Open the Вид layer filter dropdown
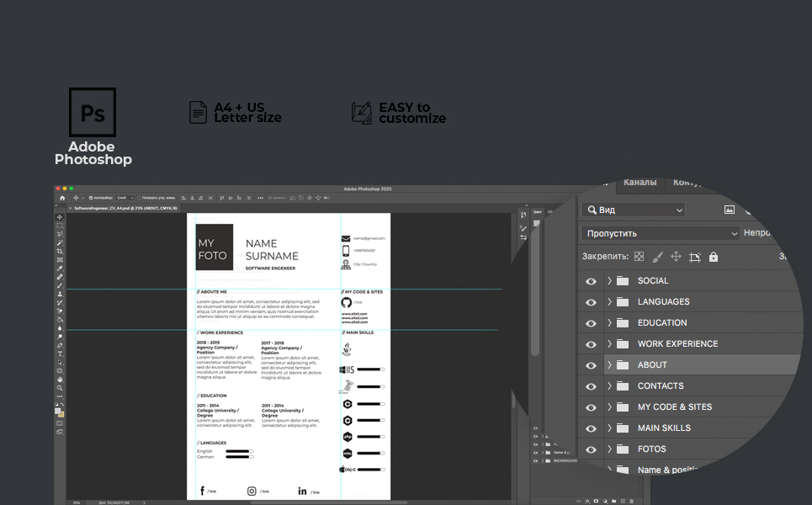The height and width of the screenshot is (505, 812). pyautogui.click(x=634, y=210)
